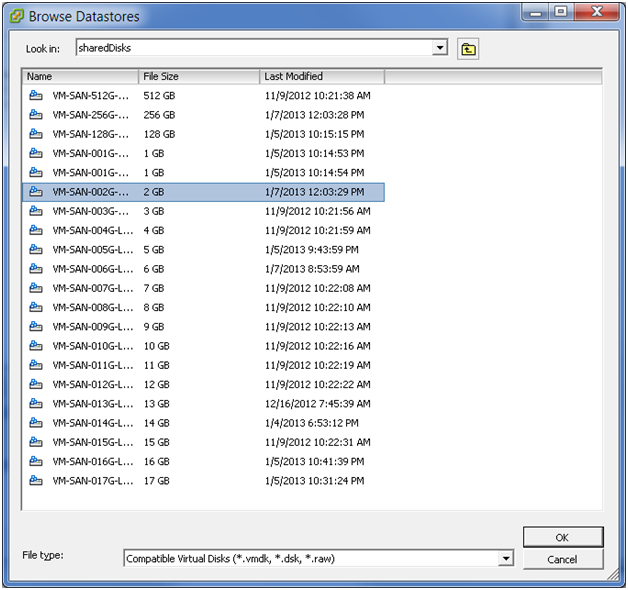
Task: Select the VM-SAN-512G disk name
Action: [91, 96]
